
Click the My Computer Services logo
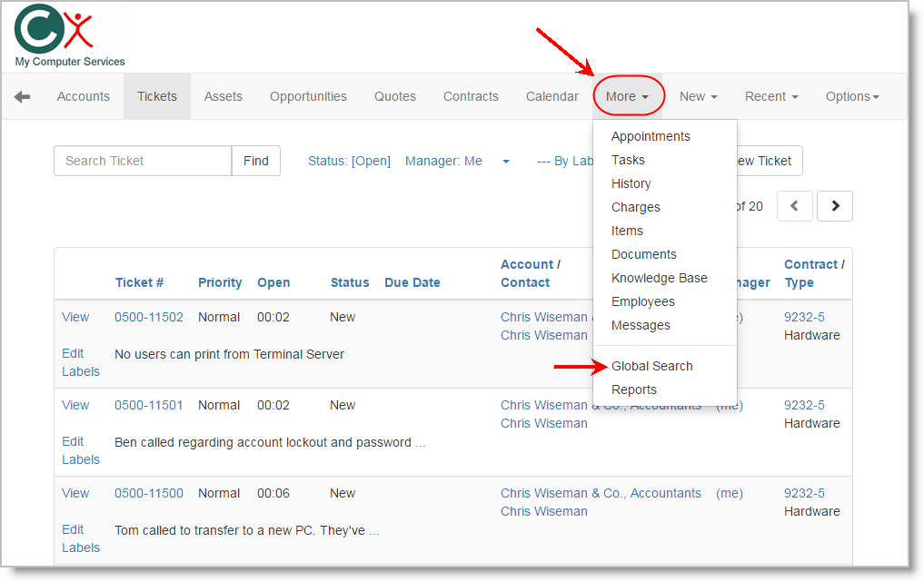[x=69, y=36]
